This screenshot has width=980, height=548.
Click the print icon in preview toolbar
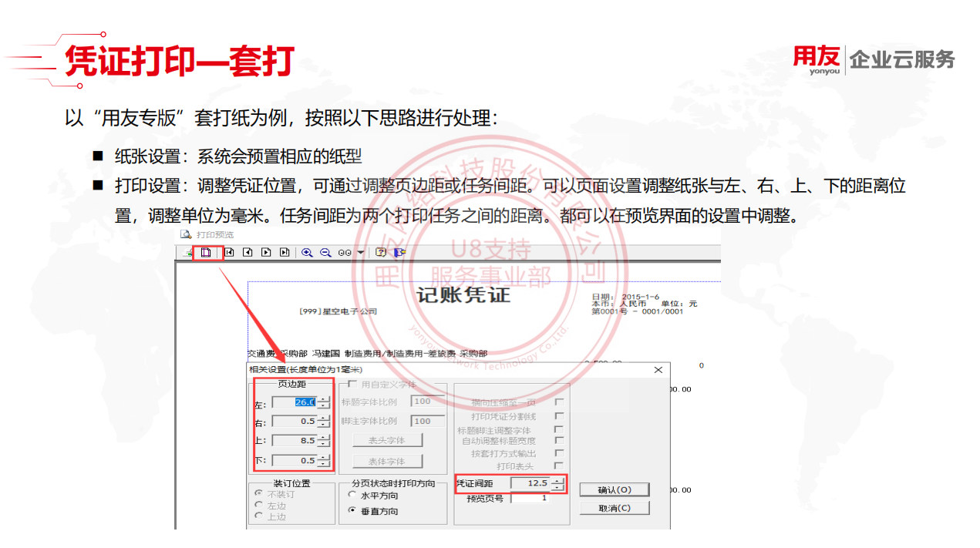[x=187, y=252]
